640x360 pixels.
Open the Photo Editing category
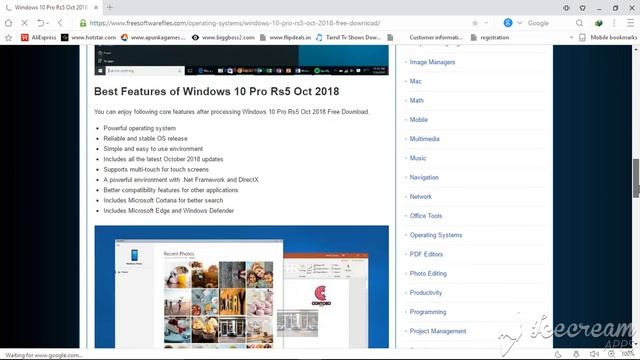[x=428, y=273]
